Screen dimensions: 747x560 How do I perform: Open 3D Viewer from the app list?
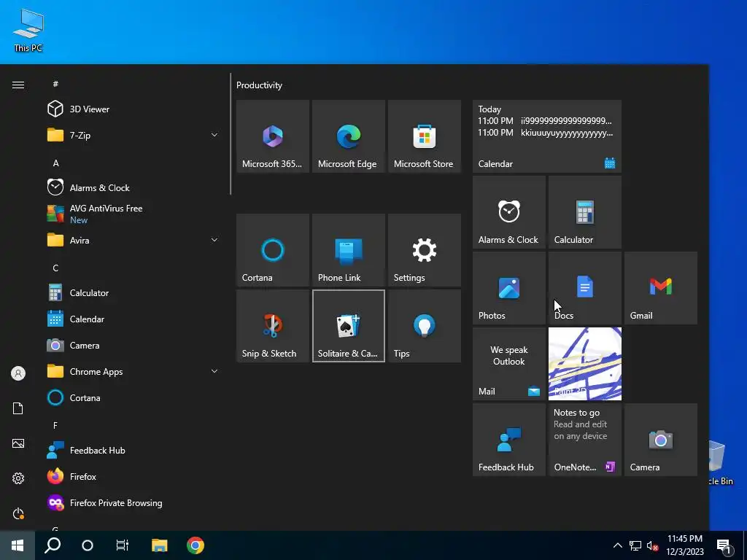[x=133, y=109]
